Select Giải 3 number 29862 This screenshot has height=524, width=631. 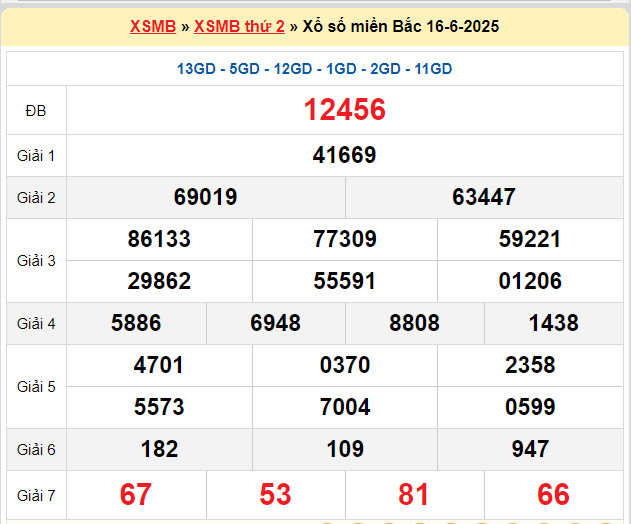(x=159, y=281)
